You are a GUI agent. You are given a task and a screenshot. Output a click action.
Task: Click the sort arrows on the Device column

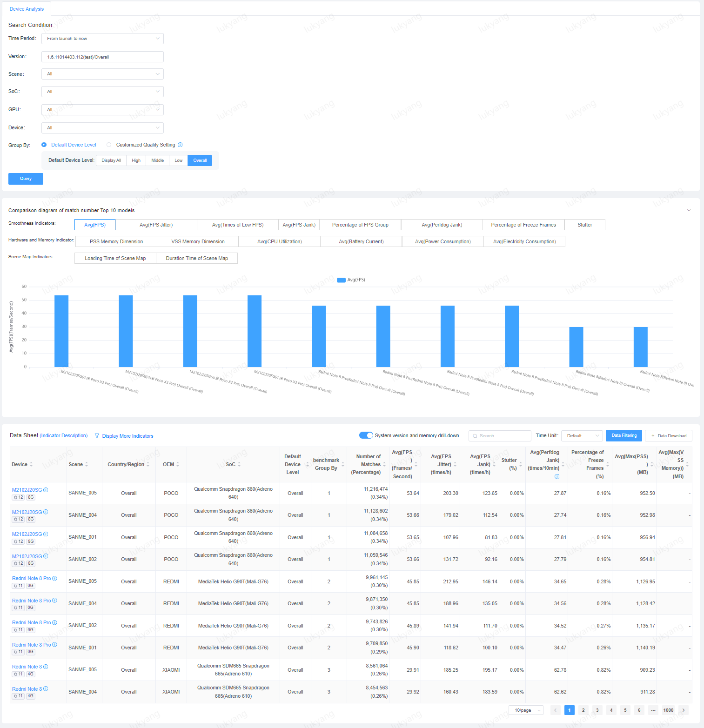(x=31, y=464)
